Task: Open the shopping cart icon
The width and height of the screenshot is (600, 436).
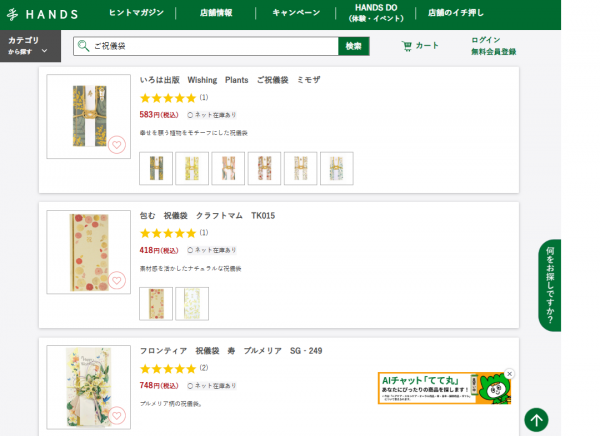Action: pyautogui.click(x=406, y=46)
